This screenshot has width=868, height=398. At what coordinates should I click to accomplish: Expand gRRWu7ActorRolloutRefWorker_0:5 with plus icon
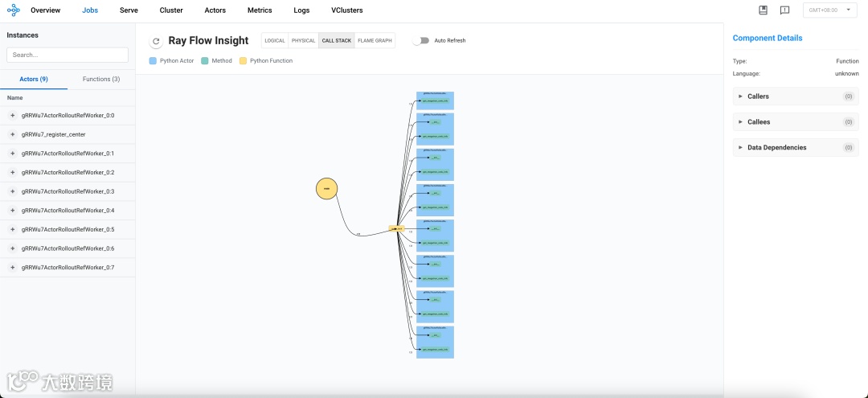click(x=13, y=230)
